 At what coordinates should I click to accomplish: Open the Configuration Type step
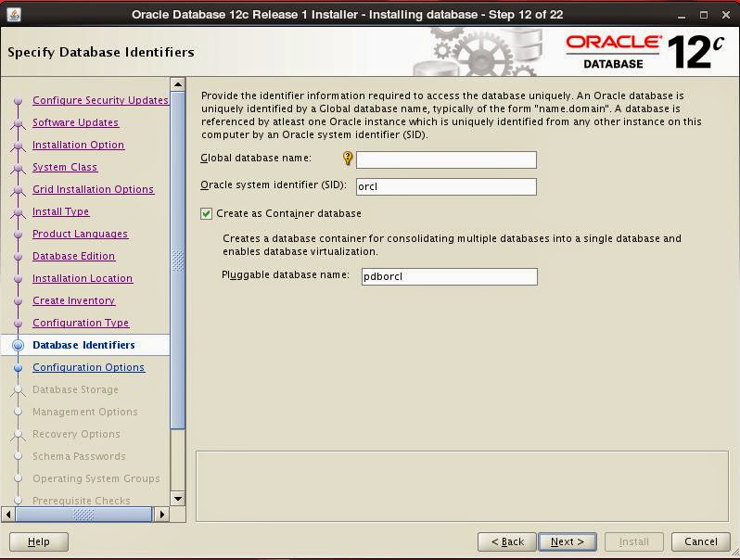tap(81, 323)
